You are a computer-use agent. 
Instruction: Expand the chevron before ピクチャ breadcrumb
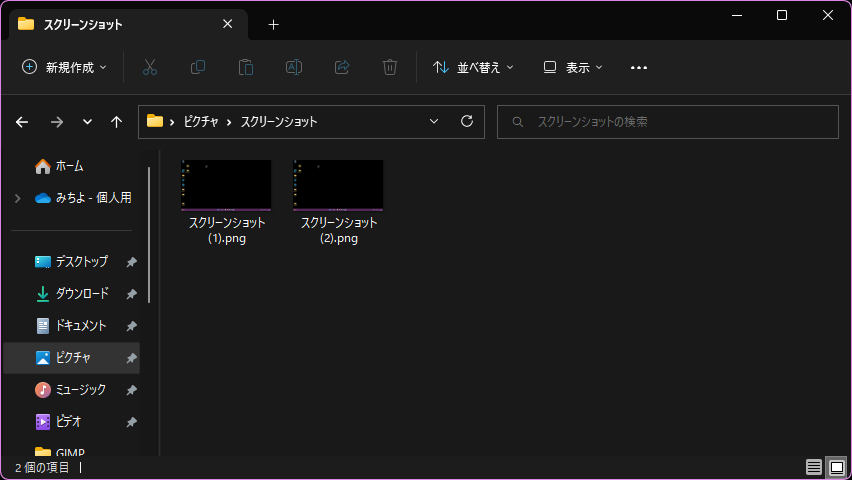click(x=172, y=122)
